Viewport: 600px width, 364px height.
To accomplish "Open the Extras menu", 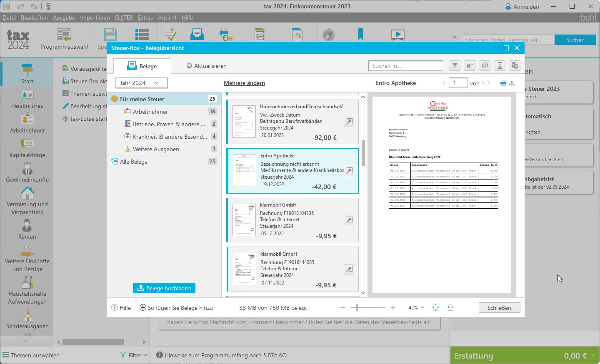I will [x=145, y=17].
